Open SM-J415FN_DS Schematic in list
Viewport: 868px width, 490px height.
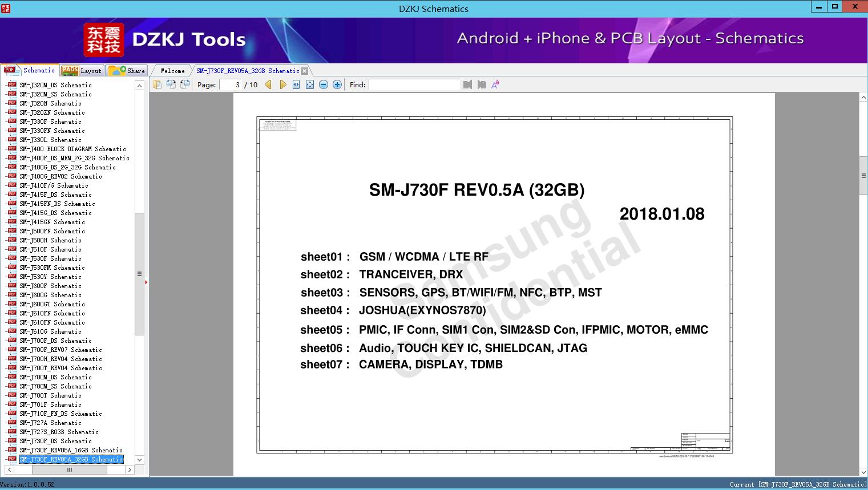(x=57, y=204)
